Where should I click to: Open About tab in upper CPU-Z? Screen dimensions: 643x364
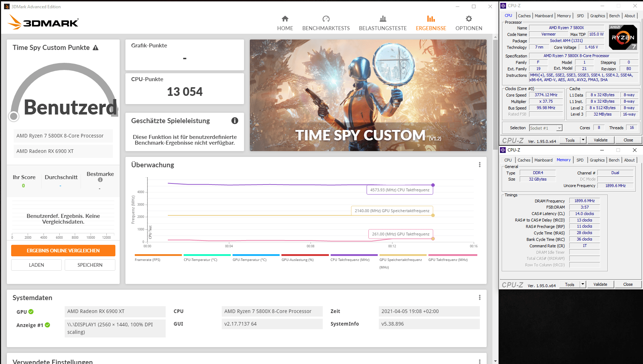pyautogui.click(x=630, y=16)
